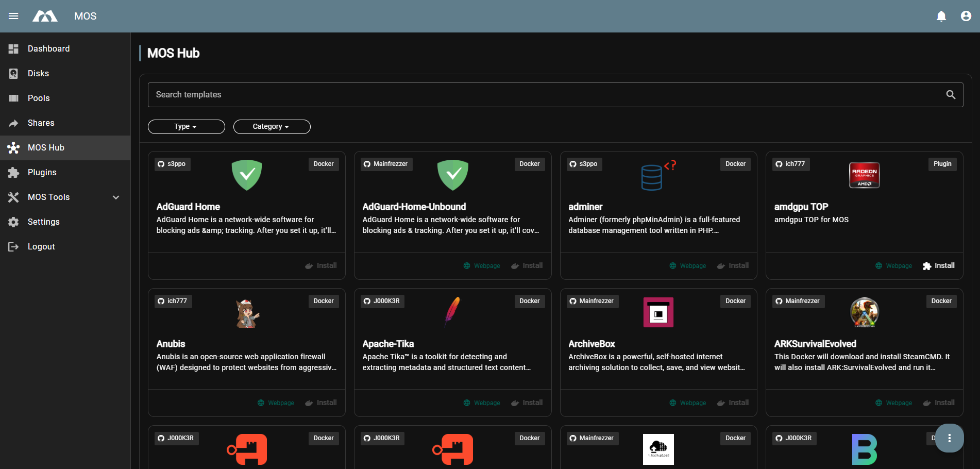Install the amdgpu TOP plugin

pyautogui.click(x=939, y=266)
